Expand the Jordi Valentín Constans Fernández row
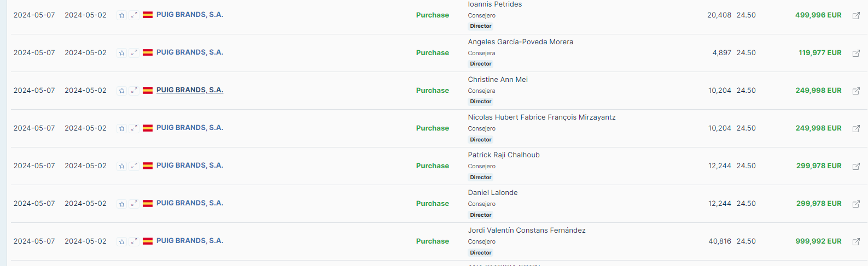The height and width of the screenshot is (266, 868). [x=134, y=241]
